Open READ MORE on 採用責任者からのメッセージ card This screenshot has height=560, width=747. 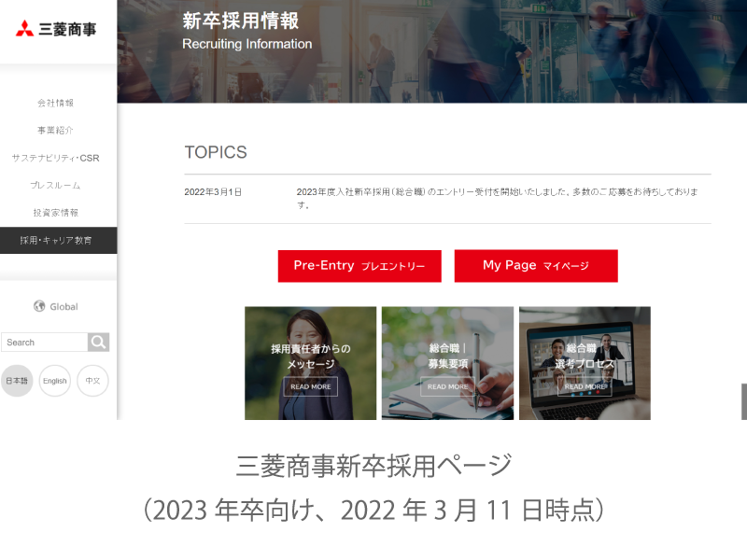coord(311,386)
